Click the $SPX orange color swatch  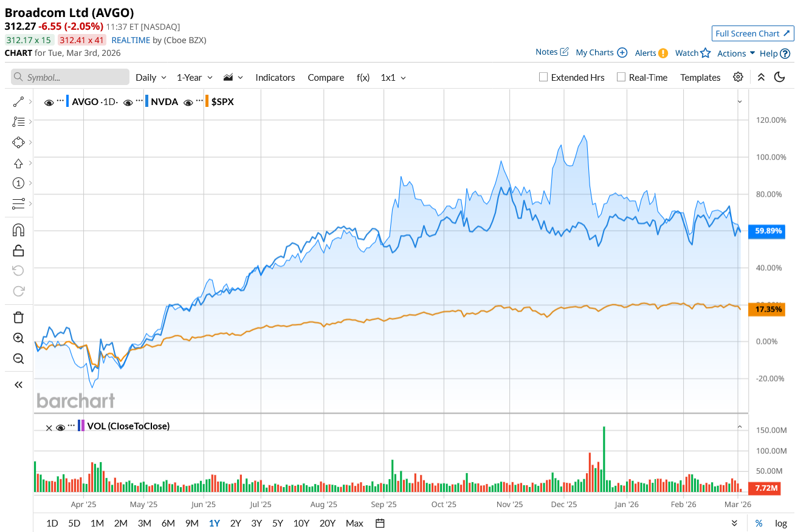point(207,101)
